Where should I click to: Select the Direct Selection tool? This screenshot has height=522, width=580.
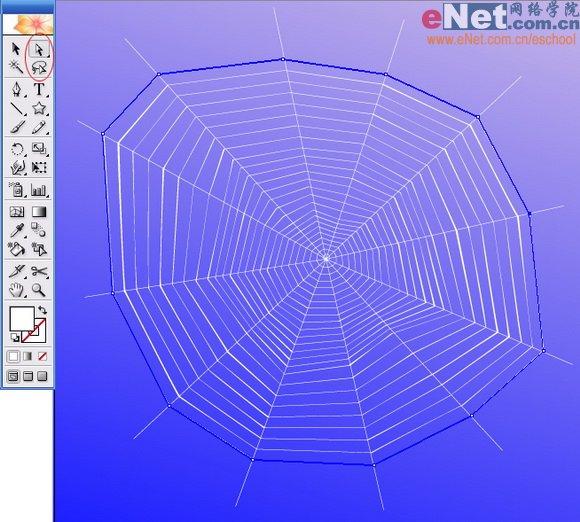(39, 49)
